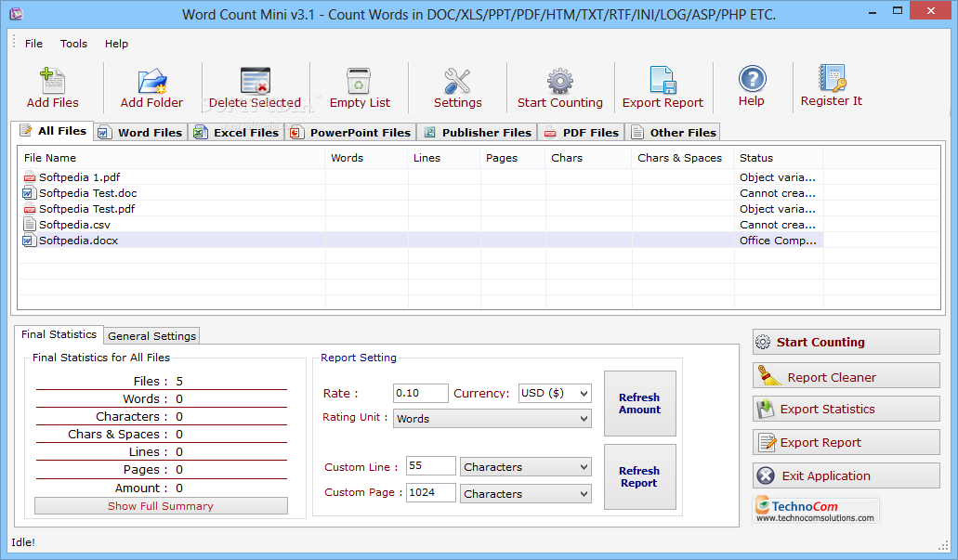The width and height of the screenshot is (958, 560).
Task: Click the Refresh Amount button
Action: pyautogui.click(x=639, y=404)
